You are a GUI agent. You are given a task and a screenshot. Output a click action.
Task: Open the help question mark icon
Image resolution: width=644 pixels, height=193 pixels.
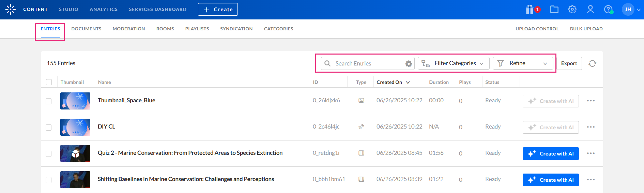[x=608, y=10]
